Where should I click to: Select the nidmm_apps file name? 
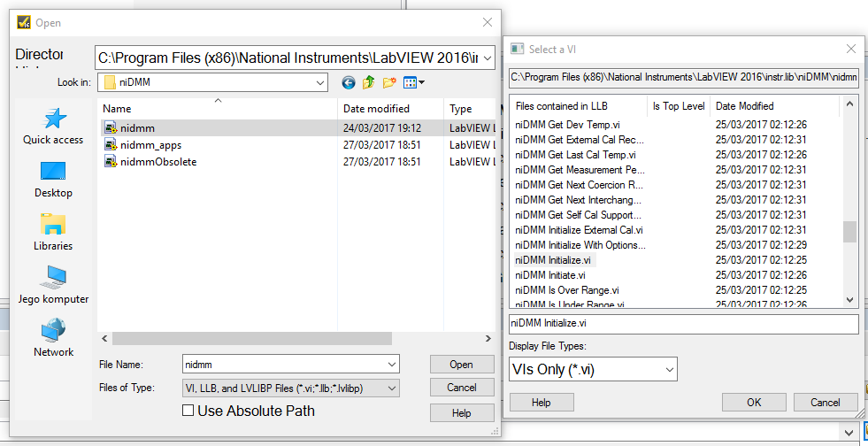click(x=151, y=145)
